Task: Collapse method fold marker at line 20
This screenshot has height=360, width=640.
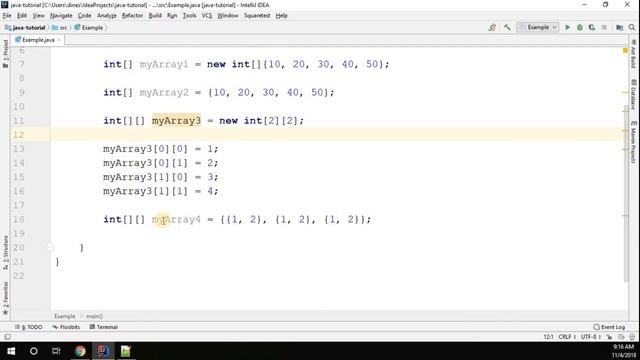Action: (50, 247)
